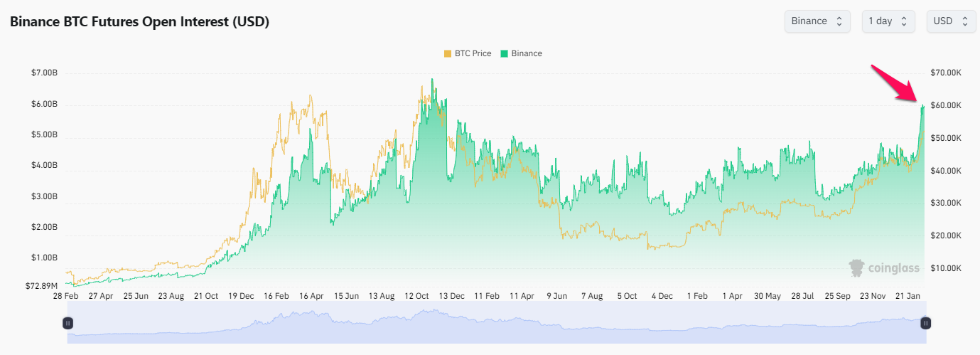Click the 11 Apr date label
The image size is (980, 355).
(522, 295)
